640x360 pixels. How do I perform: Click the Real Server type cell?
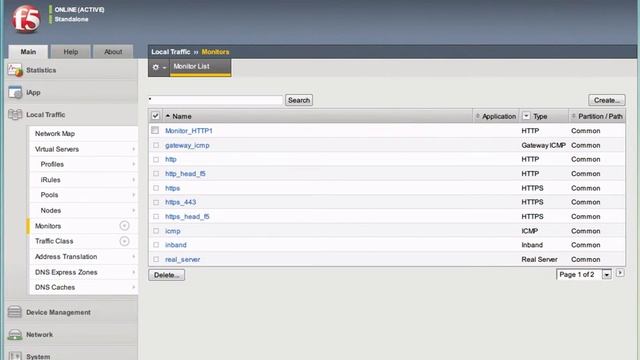click(539, 260)
